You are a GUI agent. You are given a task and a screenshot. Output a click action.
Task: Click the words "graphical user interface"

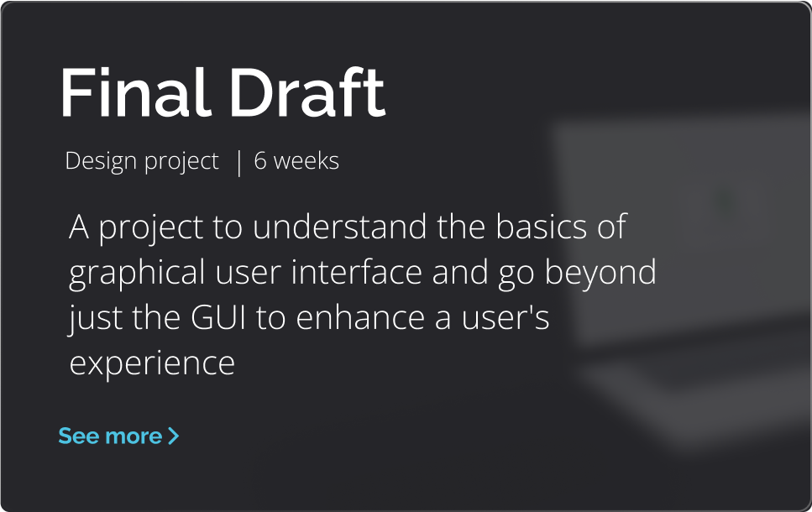(x=245, y=273)
